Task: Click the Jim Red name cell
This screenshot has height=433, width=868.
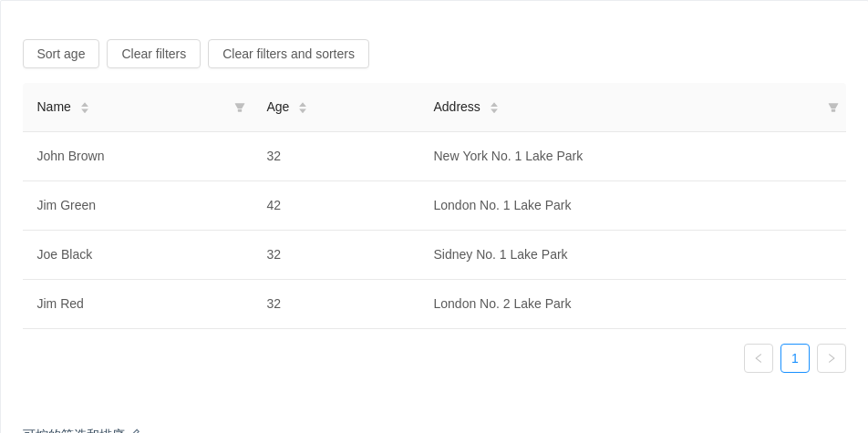Action: coord(60,304)
